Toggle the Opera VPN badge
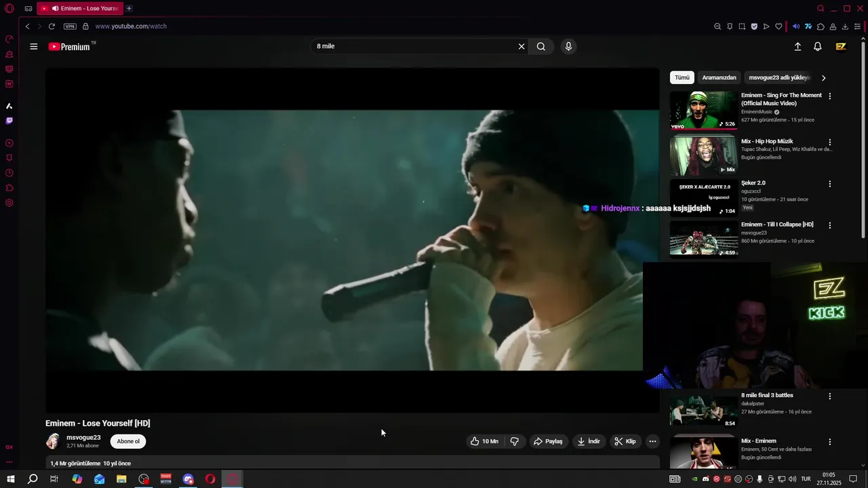 (70, 26)
